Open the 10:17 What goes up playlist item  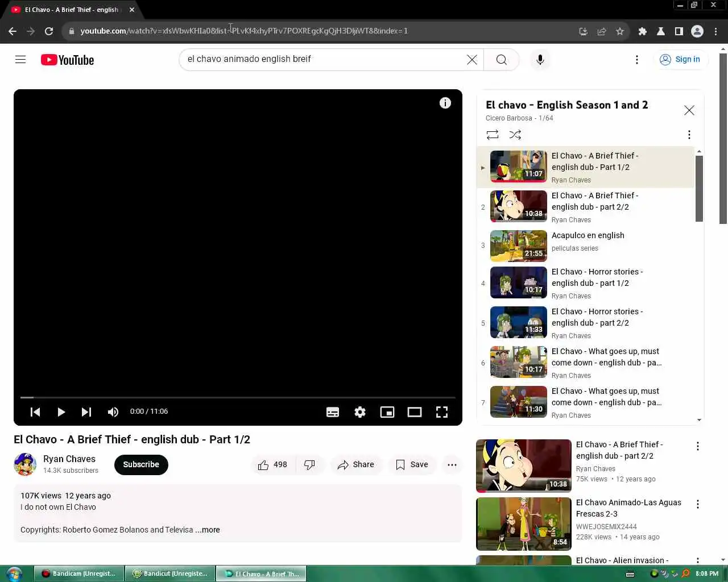tap(586, 363)
